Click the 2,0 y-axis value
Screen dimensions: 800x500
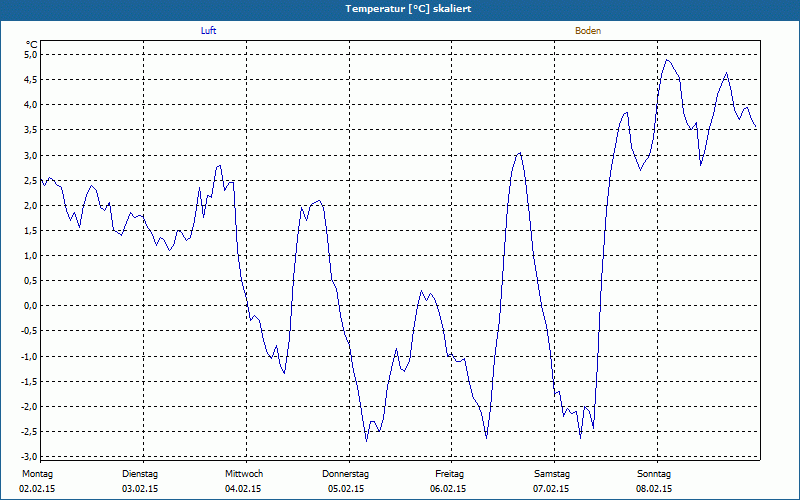click(31, 205)
